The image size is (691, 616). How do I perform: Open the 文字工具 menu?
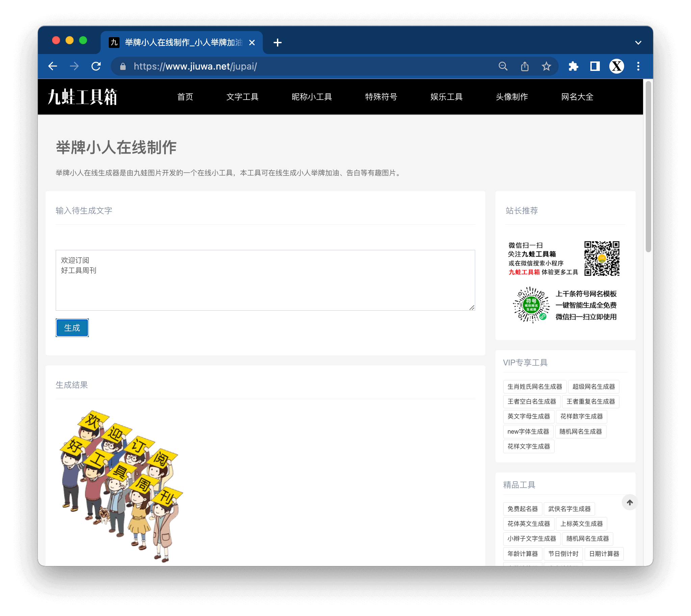[x=242, y=97]
